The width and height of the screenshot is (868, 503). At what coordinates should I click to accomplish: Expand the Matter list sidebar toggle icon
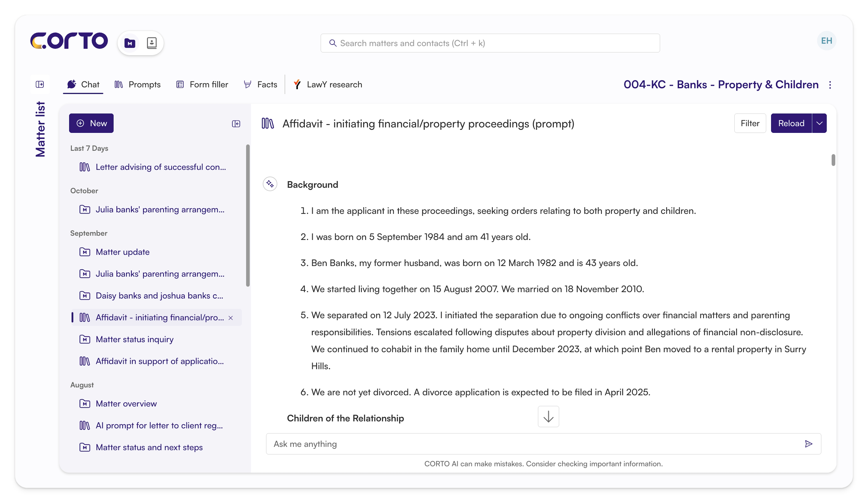point(40,84)
